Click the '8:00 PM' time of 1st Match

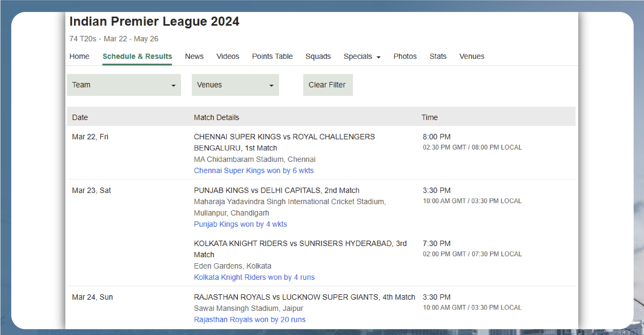tap(436, 137)
